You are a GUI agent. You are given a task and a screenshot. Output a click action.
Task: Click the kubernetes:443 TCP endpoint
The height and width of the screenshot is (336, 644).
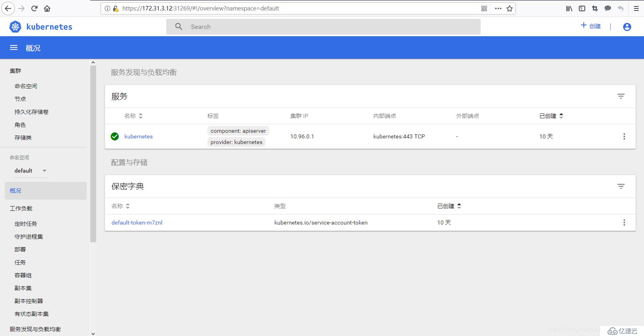pyautogui.click(x=399, y=136)
